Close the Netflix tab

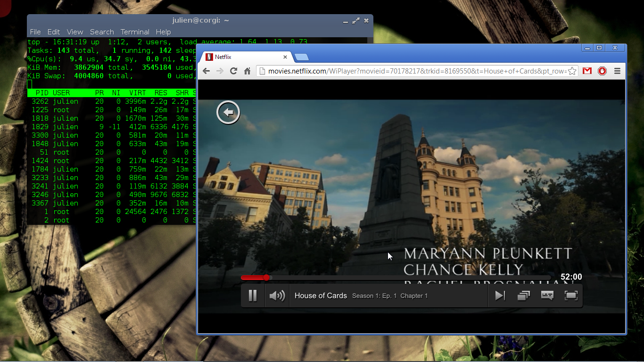click(285, 57)
